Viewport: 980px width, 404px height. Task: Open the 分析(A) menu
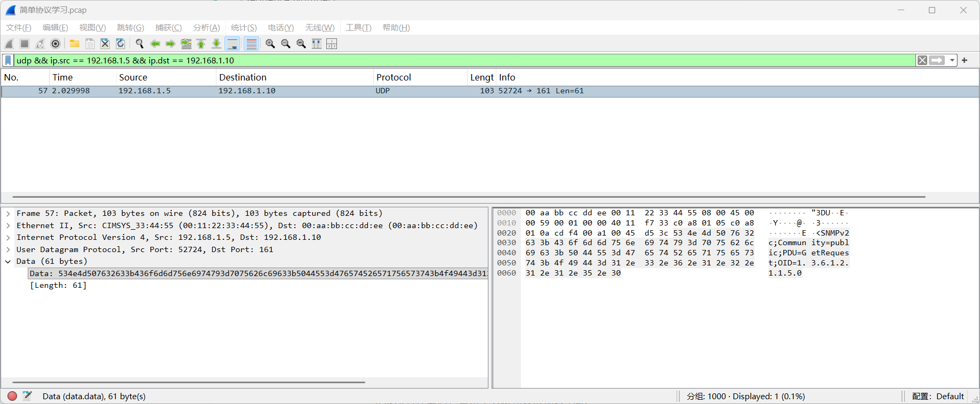coord(206,28)
